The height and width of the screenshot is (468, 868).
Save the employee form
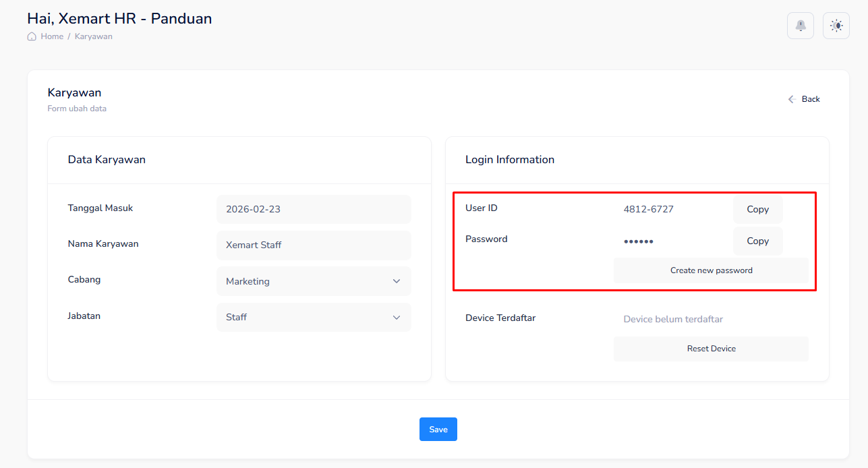tap(438, 430)
